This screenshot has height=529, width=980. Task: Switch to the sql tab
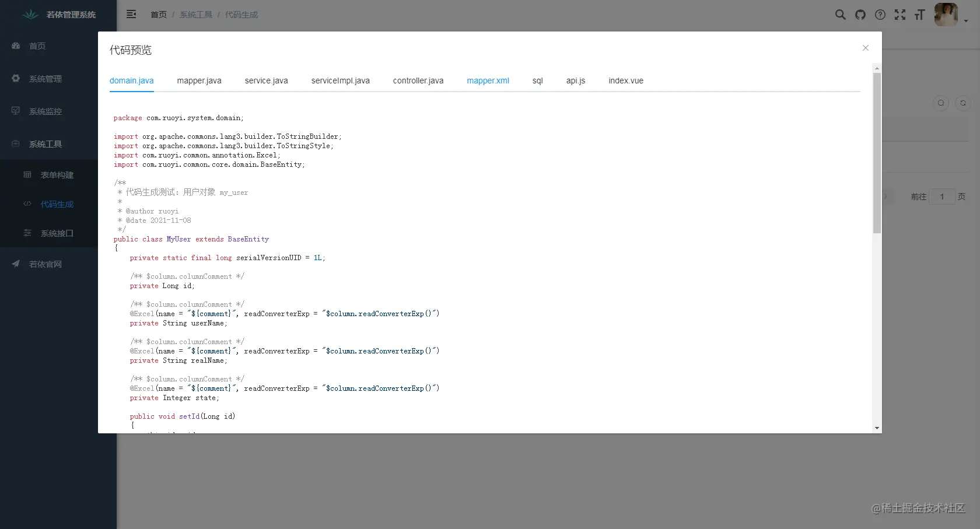tap(538, 80)
